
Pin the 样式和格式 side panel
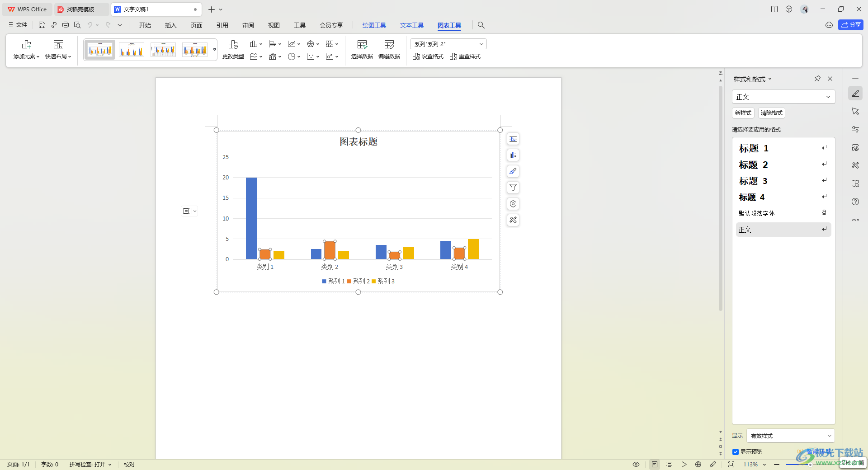(x=817, y=79)
